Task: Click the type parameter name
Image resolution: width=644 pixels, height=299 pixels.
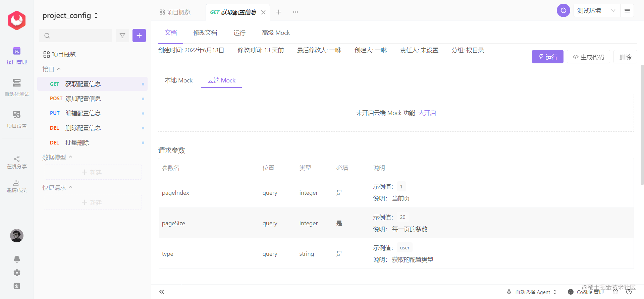Action: point(168,254)
